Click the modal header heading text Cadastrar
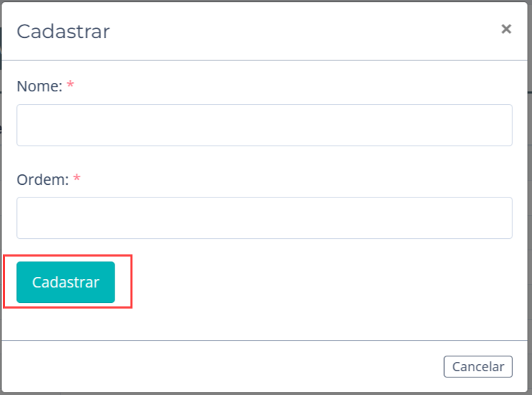The height and width of the screenshot is (395, 532). click(63, 32)
